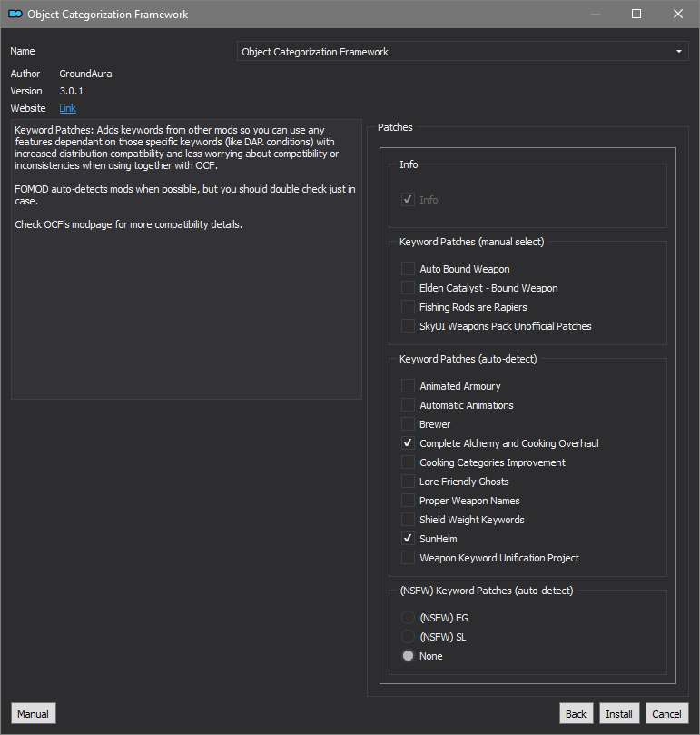Screen dimensions: 700x735
Task: Close the Object Categorization Framework window
Action: pyautogui.click(x=678, y=14)
